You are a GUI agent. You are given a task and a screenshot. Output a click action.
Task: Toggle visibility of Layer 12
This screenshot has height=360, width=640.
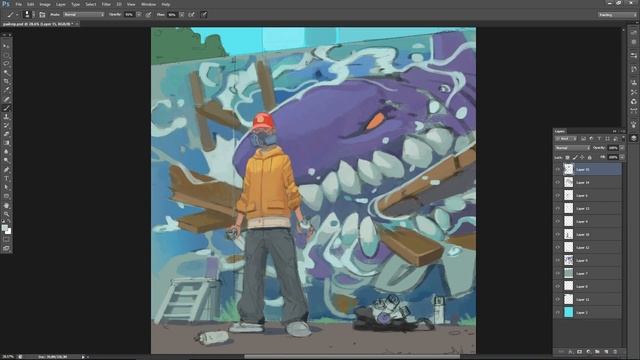tap(558, 247)
